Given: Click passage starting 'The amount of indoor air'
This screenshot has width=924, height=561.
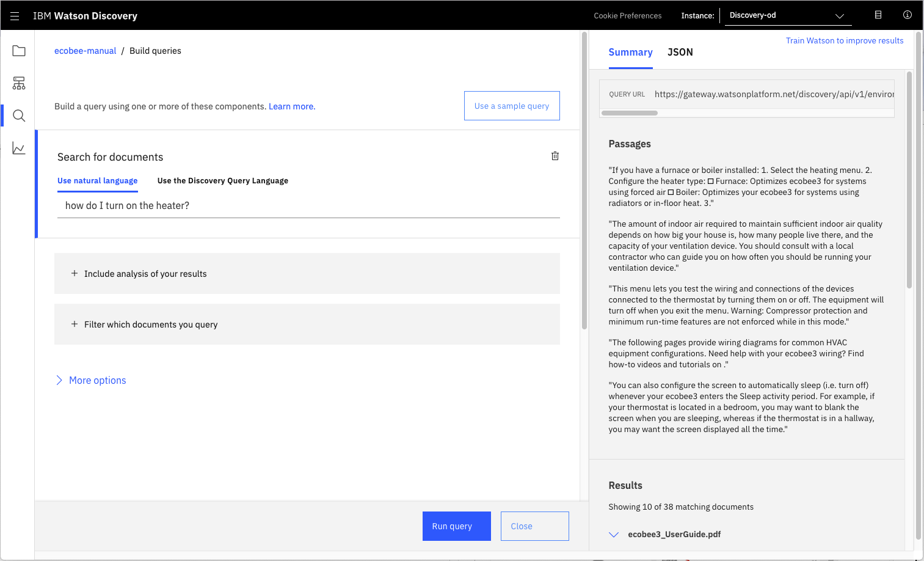Looking at the screenshot, I should [x=745, y=246].
